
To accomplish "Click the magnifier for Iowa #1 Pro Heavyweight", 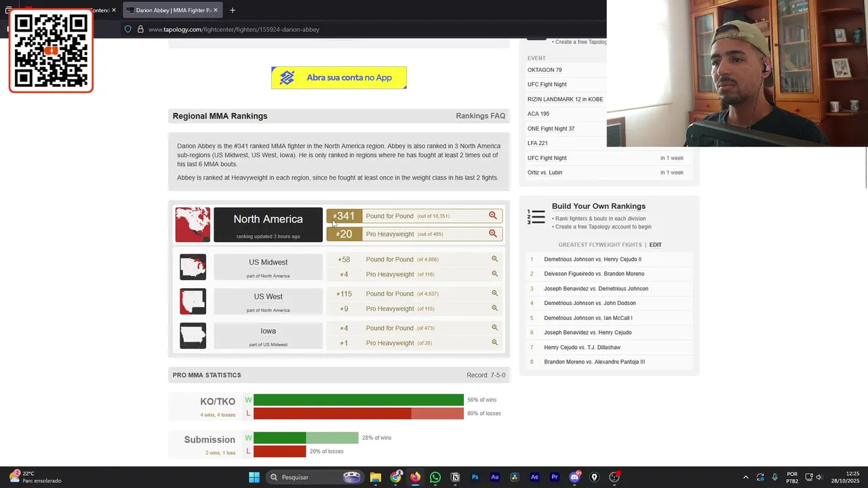I will (494, 342).
